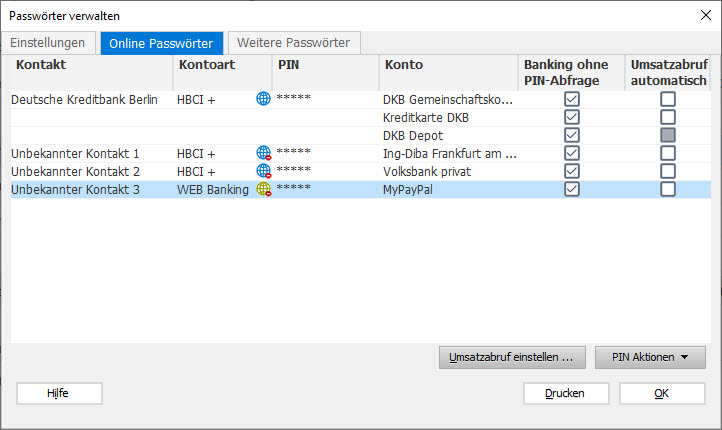Enable automatic Umsatzabruf for MyPayPal

point(667,189)
